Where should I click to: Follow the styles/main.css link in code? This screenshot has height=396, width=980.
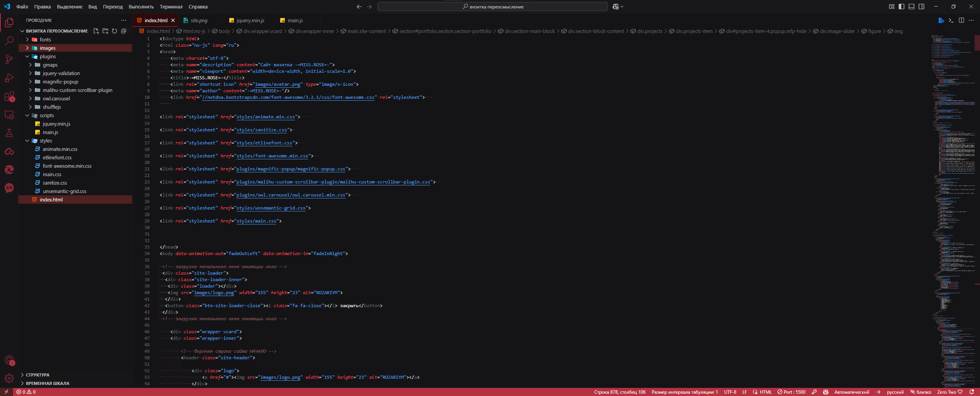256,221
